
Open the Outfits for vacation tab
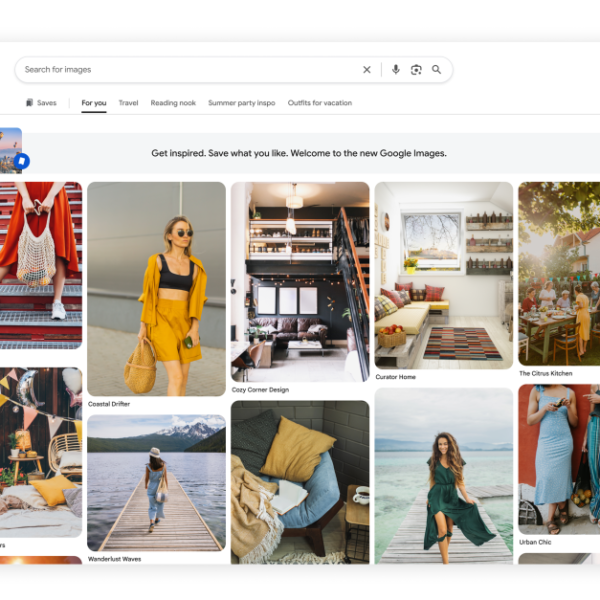(x=320, y=103)
